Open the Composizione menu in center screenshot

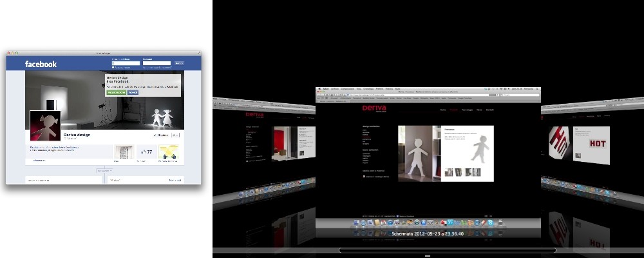pyautogui.click(x=348, y=89)
